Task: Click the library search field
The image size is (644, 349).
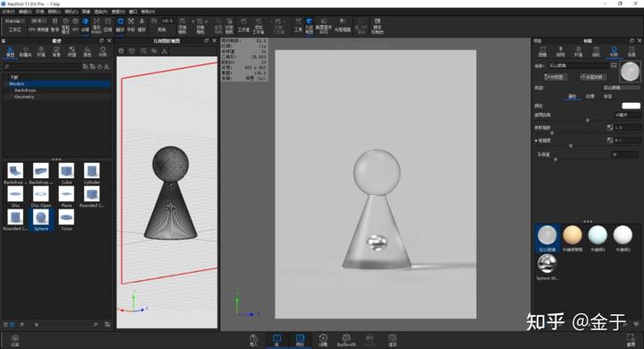Action: pos(42,66)
